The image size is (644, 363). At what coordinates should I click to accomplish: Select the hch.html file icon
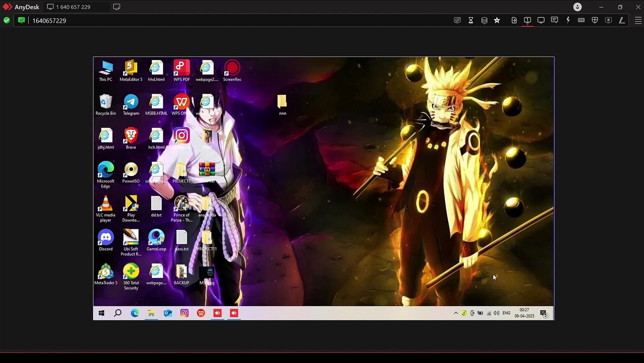pos(156,139)
